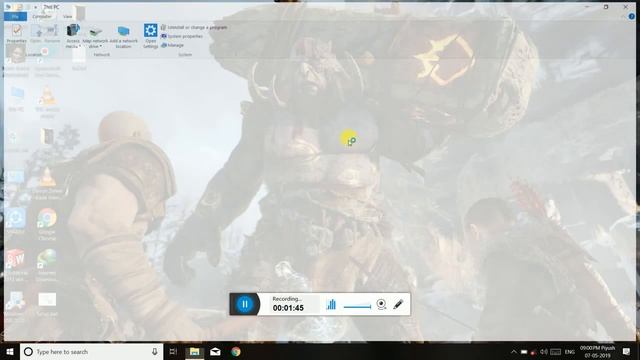Click the Properties ribbon icon

pyautogui.click(x=17, y=34)
